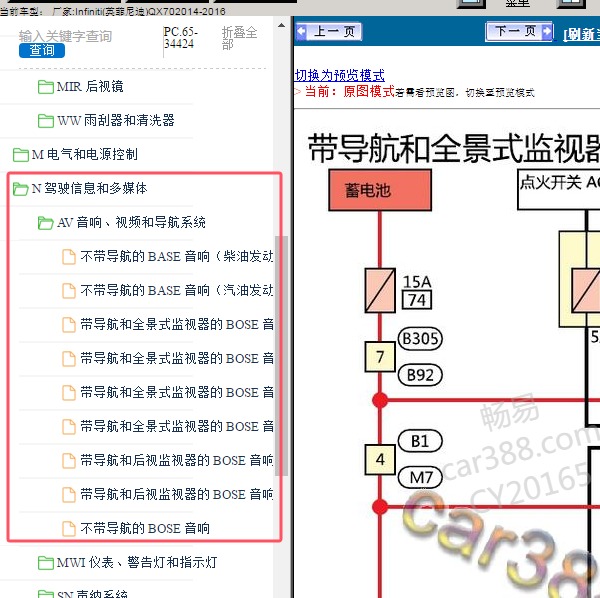Screen dimensions: 600x598
Task: Open the WW 雨刮器和清洗器 folder
Action: click(x=116, y=121)
